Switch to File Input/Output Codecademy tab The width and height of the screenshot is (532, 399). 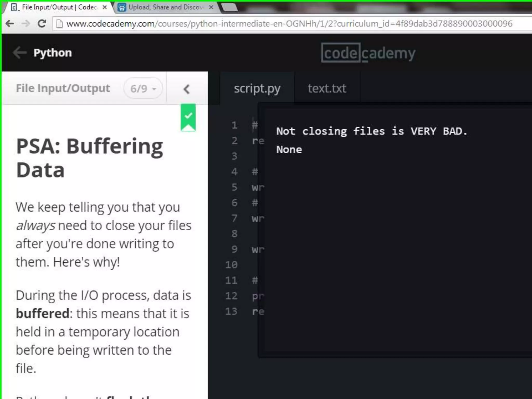(x=59, y=7)
